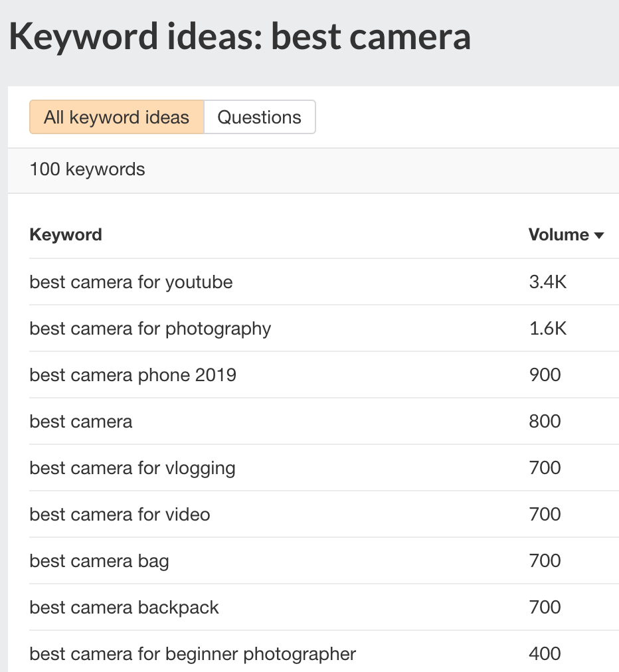This screenshot has width=619, height=672.
Task: Select the best camera phone 2019 row
Action: 132,375
